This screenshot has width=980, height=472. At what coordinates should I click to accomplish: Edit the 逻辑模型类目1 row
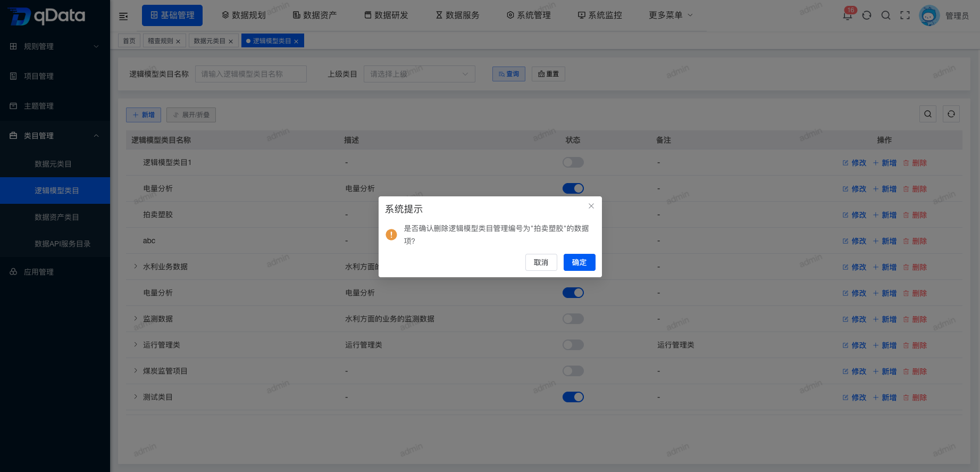click(855, 163)
